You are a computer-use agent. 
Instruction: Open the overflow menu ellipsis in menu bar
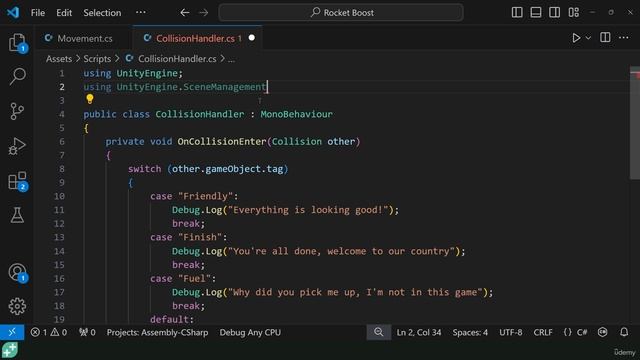tap(141, 12)
